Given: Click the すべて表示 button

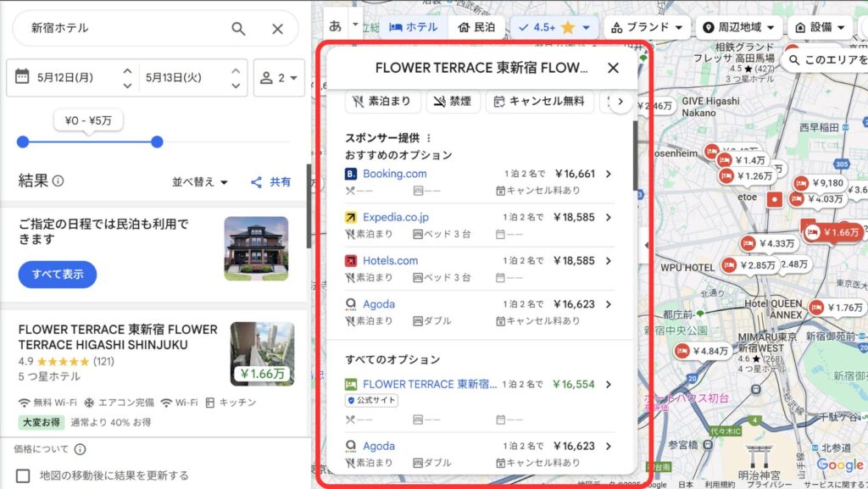Looking at the screenshot, I should [x=58, y=275].
